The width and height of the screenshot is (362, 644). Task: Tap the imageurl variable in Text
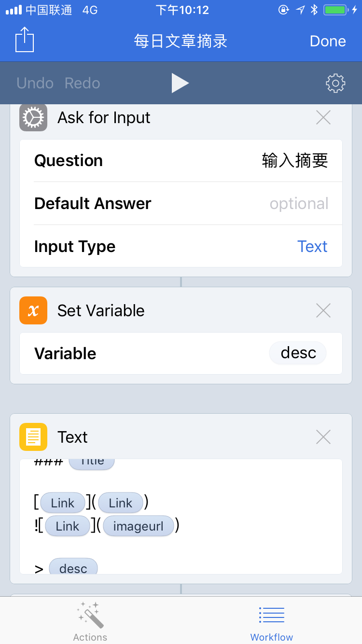(x=138, y=526)
